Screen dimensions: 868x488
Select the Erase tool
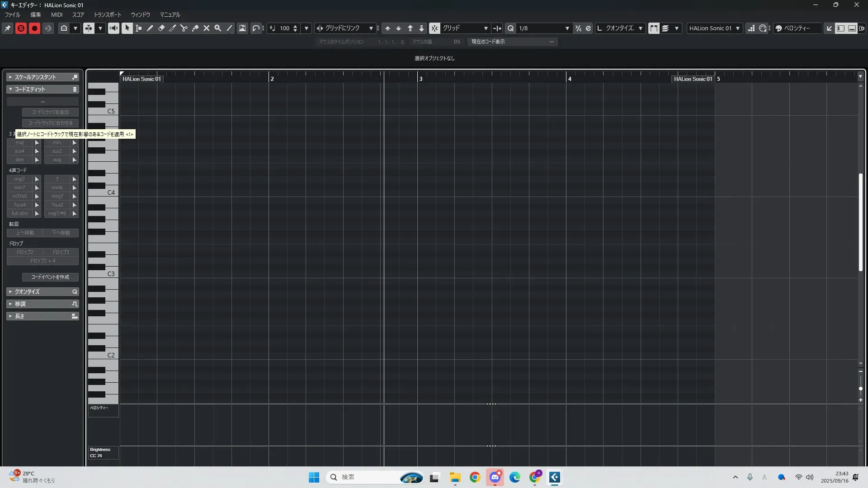tap(161, 28)
